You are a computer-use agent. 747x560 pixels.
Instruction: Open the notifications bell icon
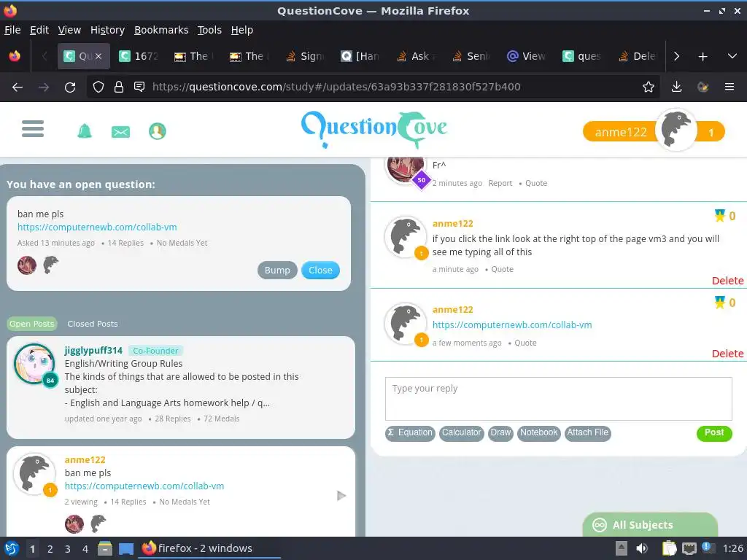[85, 131]
